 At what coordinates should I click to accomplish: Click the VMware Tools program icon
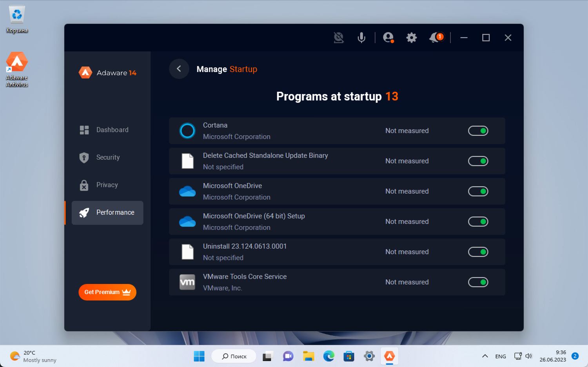[187, 282]
